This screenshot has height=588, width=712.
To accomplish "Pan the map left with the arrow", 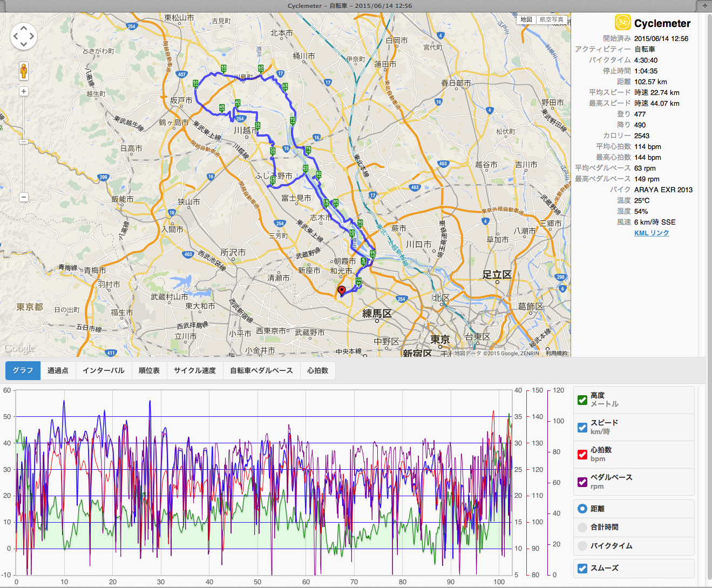I will [x=16, y=37].
